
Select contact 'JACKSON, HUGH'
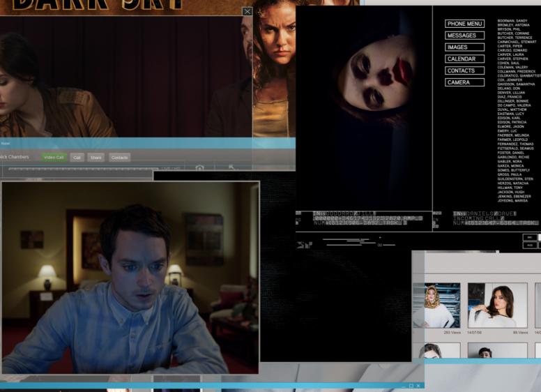tap(510, 192)
